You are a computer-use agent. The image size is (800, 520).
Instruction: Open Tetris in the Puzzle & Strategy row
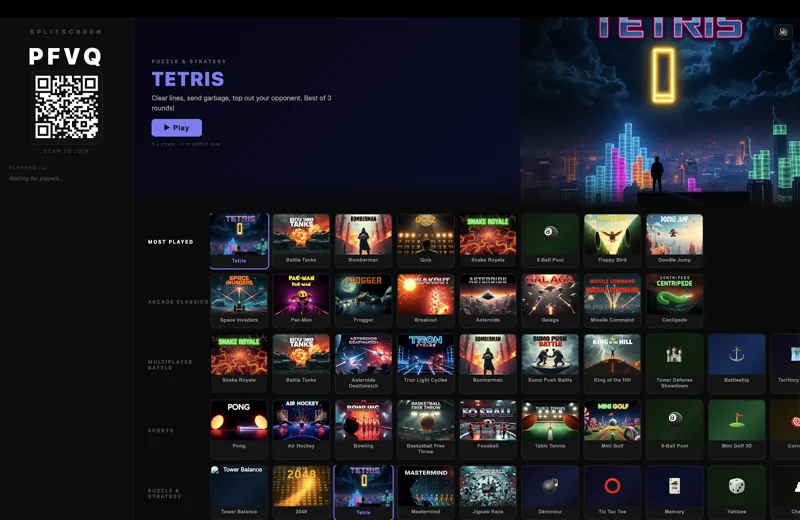[x=363, y=492]
